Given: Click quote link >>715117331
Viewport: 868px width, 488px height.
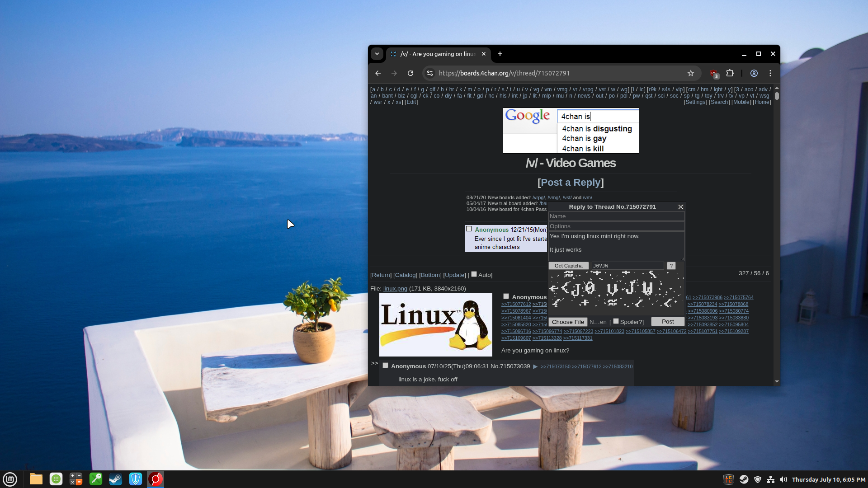Looking at the screenshot, I should (x=578, y=338).
